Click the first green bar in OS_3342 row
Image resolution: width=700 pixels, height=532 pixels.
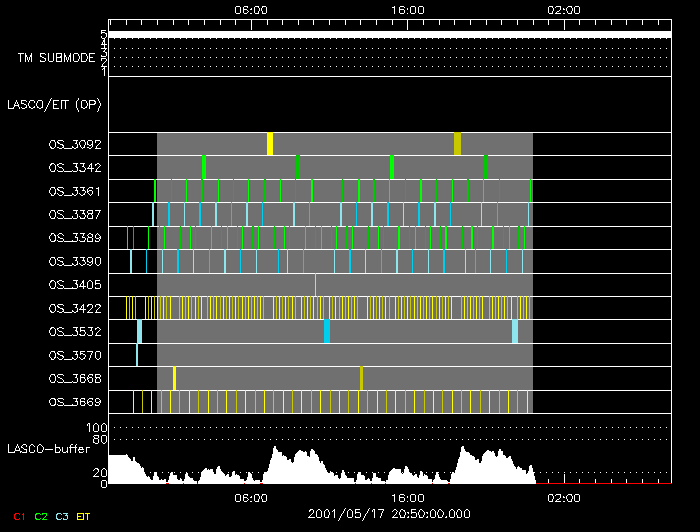pyautogui.click(x=203, y=167)
